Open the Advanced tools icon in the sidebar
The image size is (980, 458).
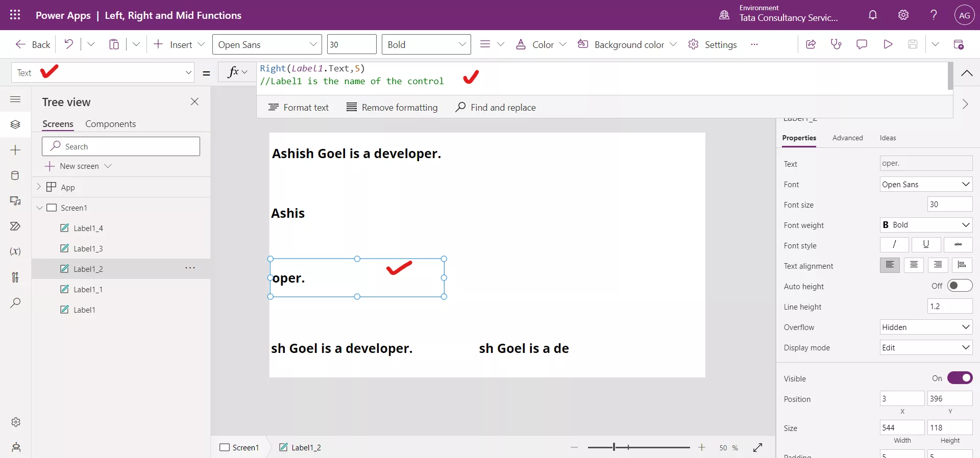click(x=15, y=277)
